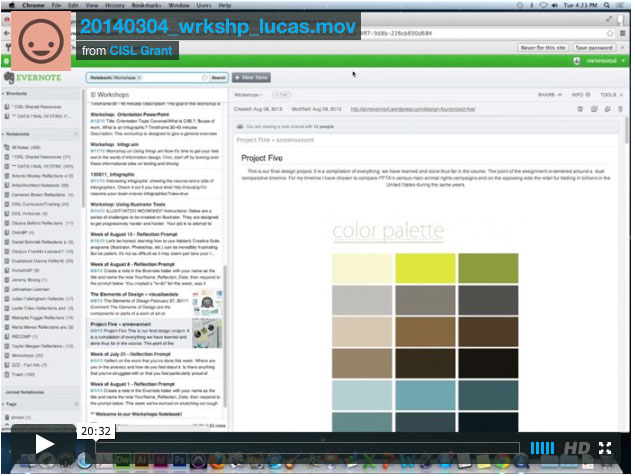The image size is (635, 476).
Task: Adjust the blue volume bars in player
Action: coord(542,448)
